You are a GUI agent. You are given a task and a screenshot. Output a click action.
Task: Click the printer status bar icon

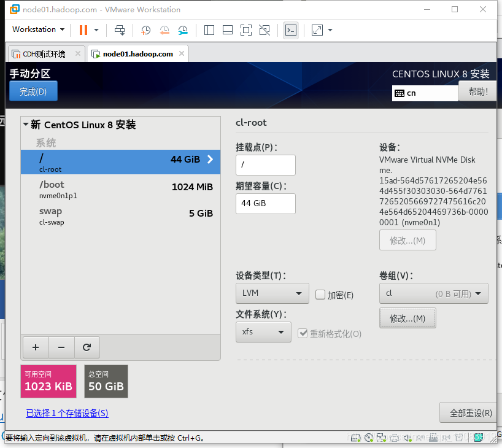pyautogui.click(x=395, y=438)
